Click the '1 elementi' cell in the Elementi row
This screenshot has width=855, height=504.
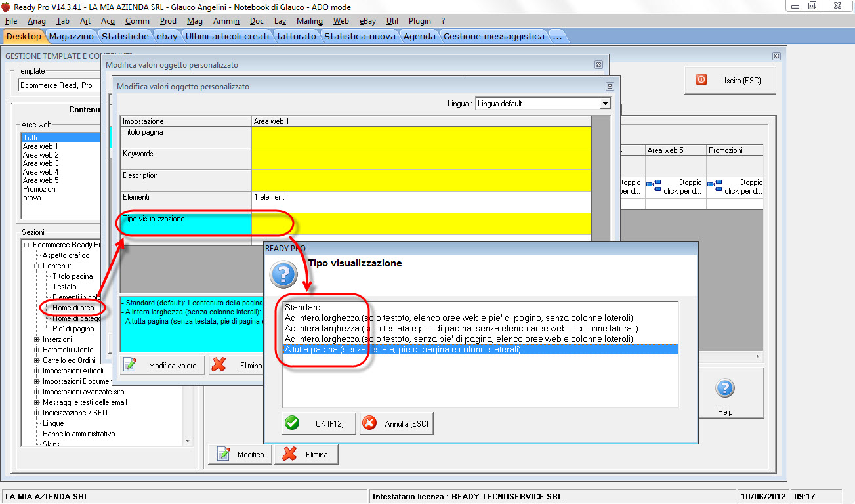pyautogui.click(x=421, y=201)
